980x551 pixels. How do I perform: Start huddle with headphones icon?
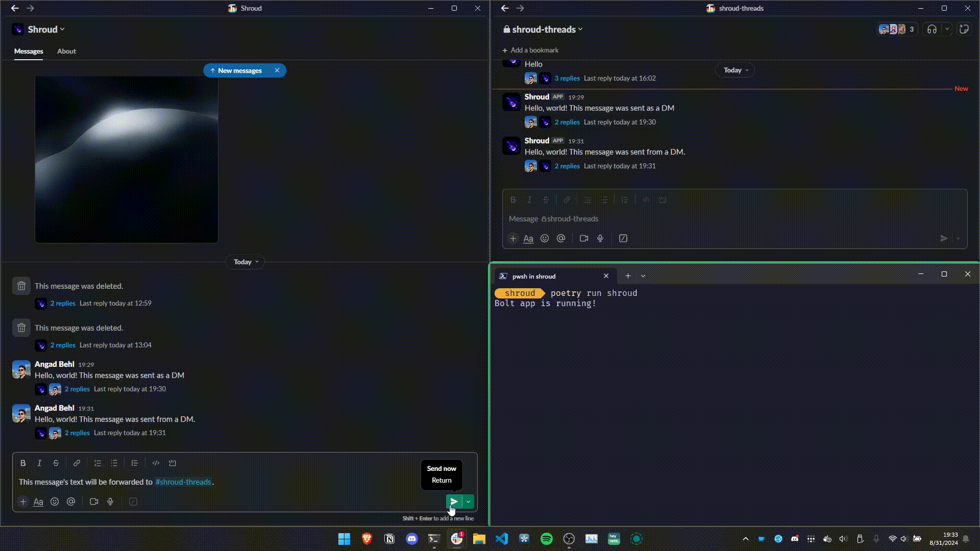click(x=932, y=30)
